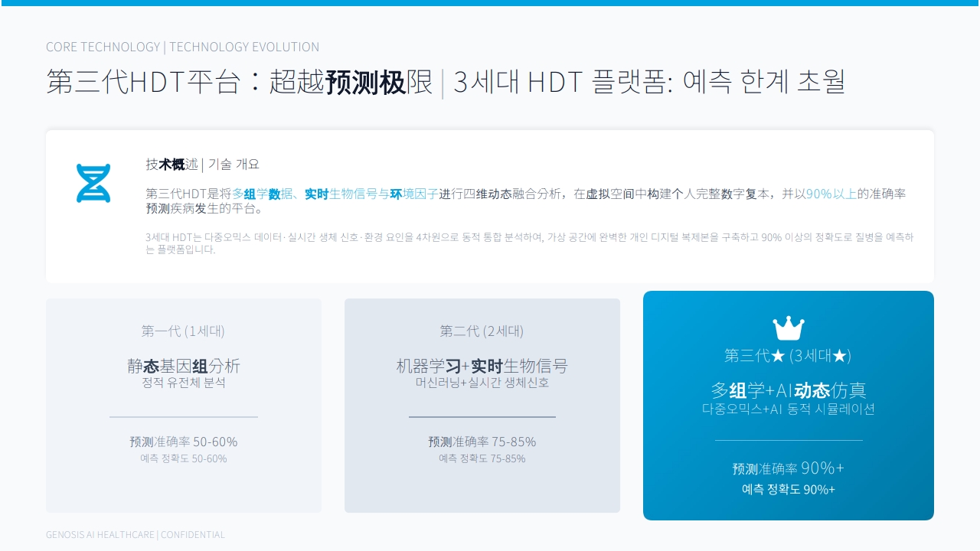The height and width of the screenshot is (551, 980).
Task: Click 静态基因组分析 label
Action: click(184, 366)
